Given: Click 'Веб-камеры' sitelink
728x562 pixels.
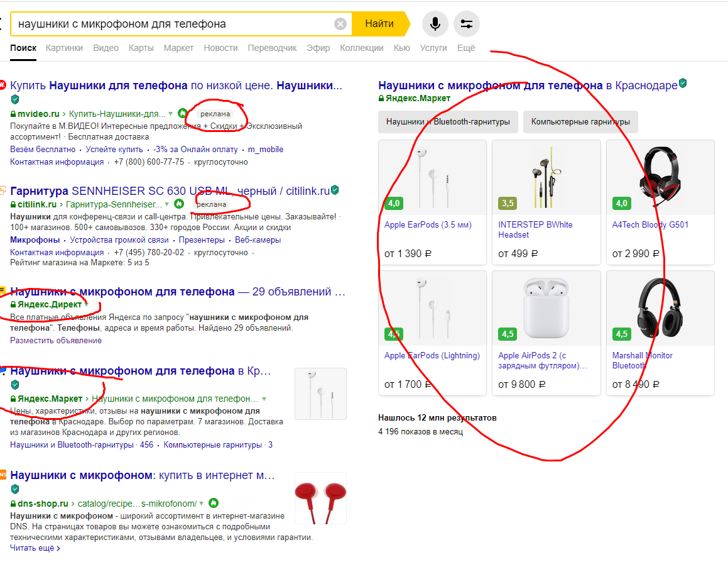Looking at the screenshot, I should tap(258, 240).
